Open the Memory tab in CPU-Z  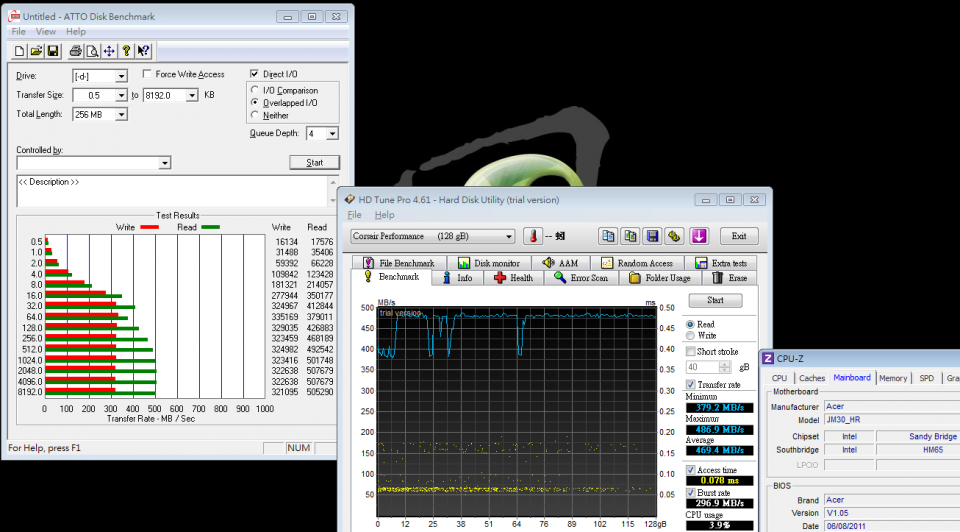(x=893, y=378)
